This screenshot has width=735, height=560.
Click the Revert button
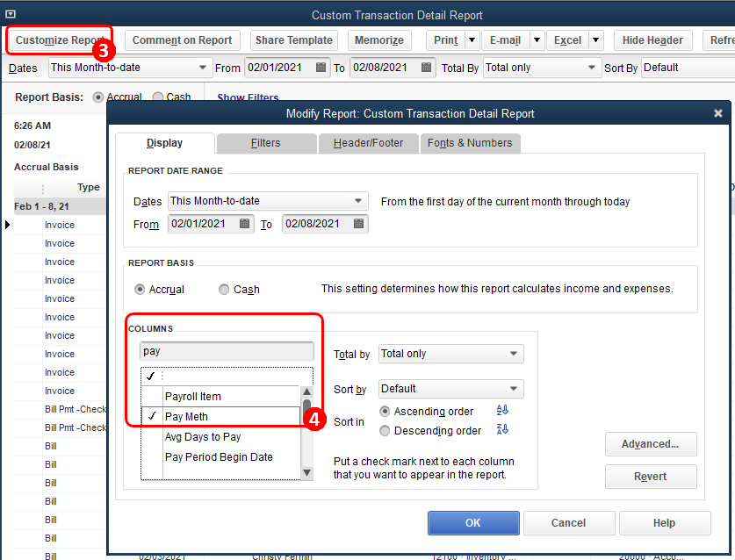pyautogui.click(x=650, y=476)
